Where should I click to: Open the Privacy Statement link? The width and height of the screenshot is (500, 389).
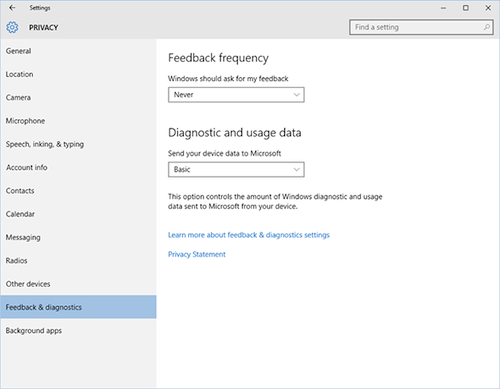[x=197, y=254]
